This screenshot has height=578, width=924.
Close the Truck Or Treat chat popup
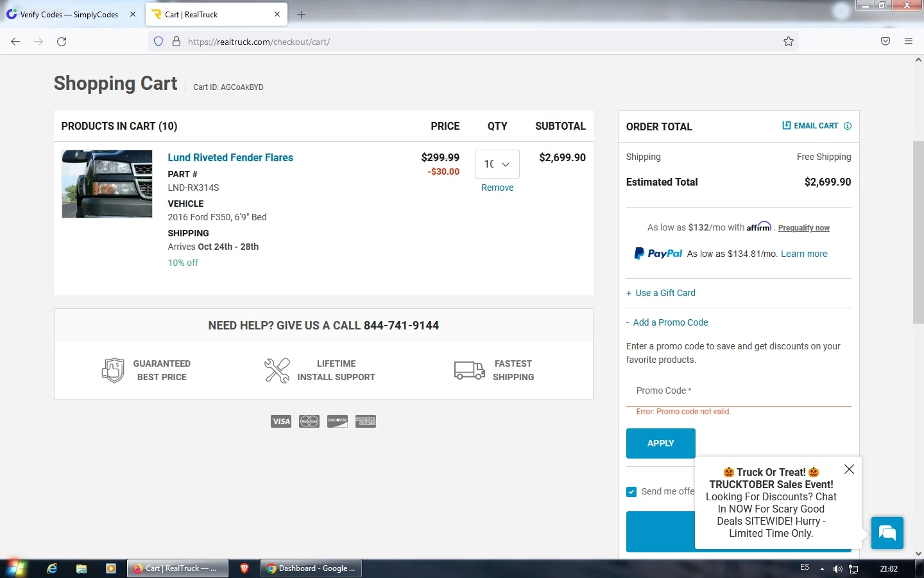[849, 469]
